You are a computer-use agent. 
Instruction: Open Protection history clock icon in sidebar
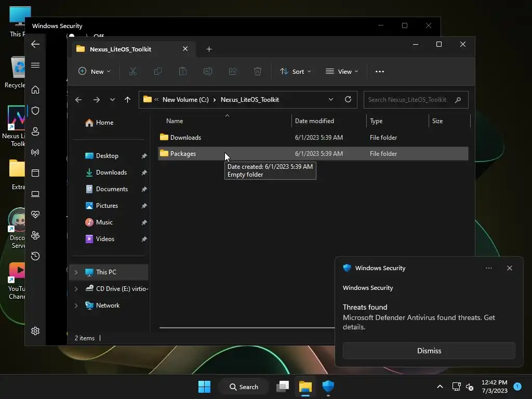click(x=35, y=256)
